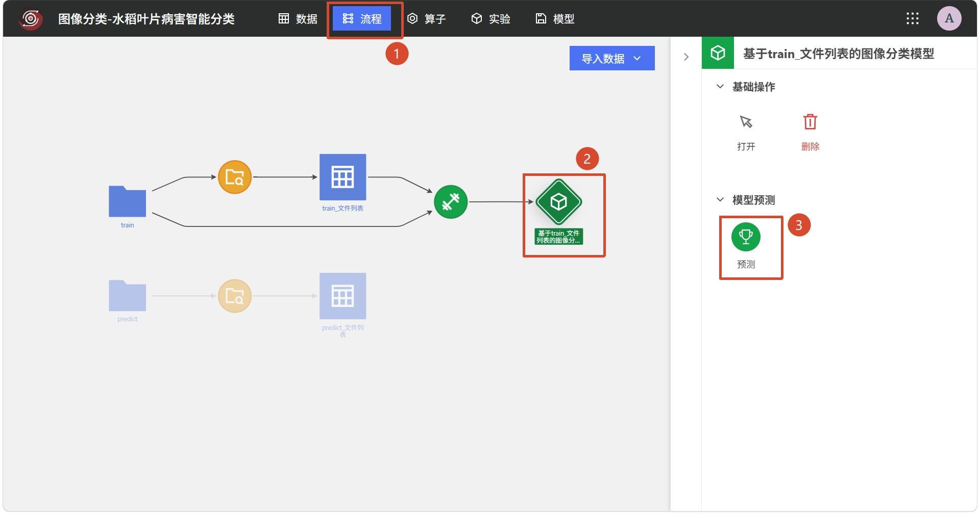Viewport: 980px width, 514px height.
Task: Click the 预测 trophy icon
Action: [x=746, y=237]
